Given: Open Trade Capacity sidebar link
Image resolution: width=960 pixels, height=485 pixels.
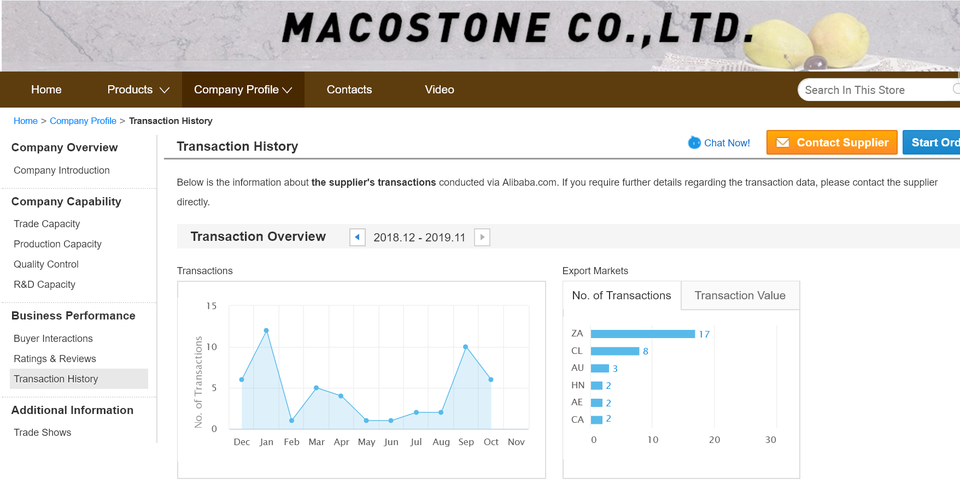Looking at the screenshot, I should (47, 224).
